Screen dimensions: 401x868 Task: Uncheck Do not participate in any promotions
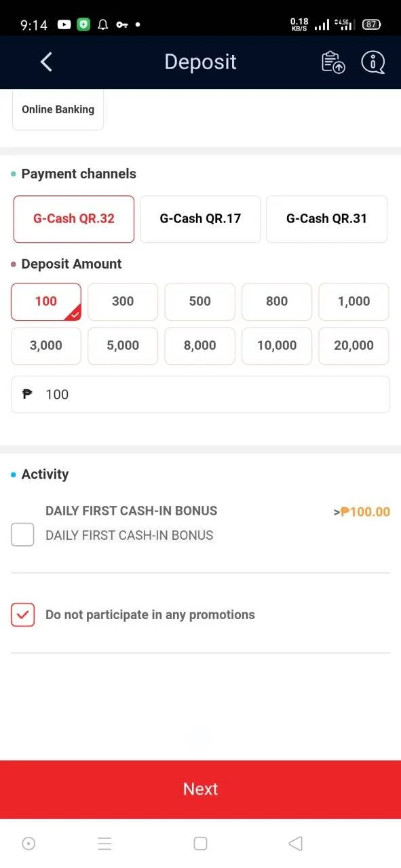coord(22,615)
